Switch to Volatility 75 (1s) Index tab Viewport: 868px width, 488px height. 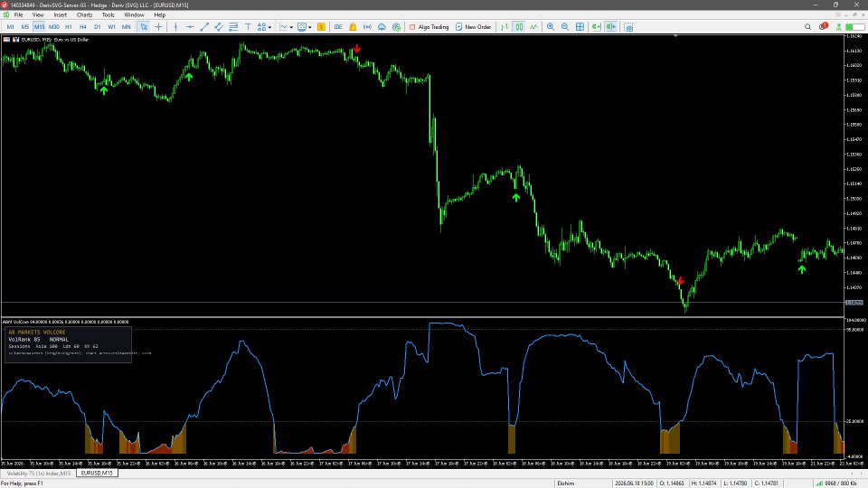click(38, 473)
